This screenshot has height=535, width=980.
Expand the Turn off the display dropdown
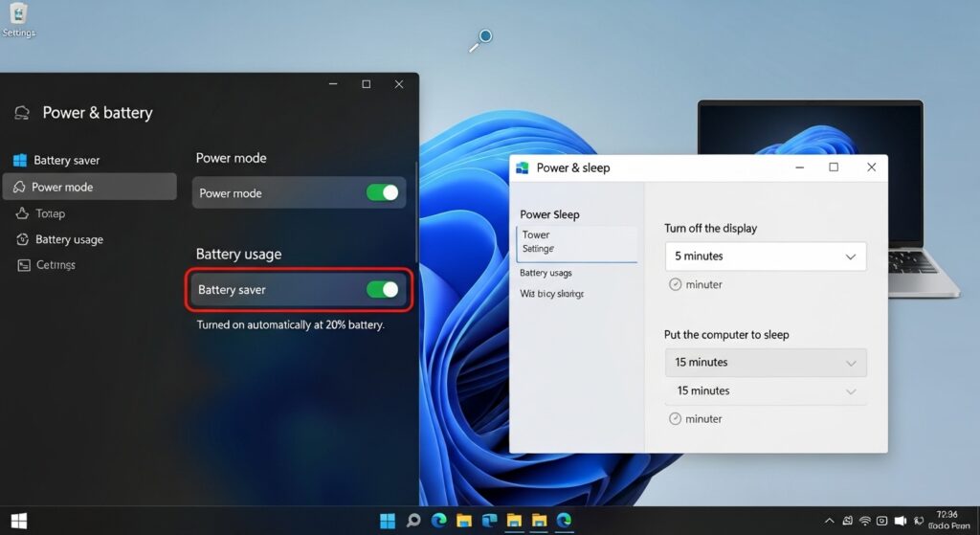coord(766,256)
